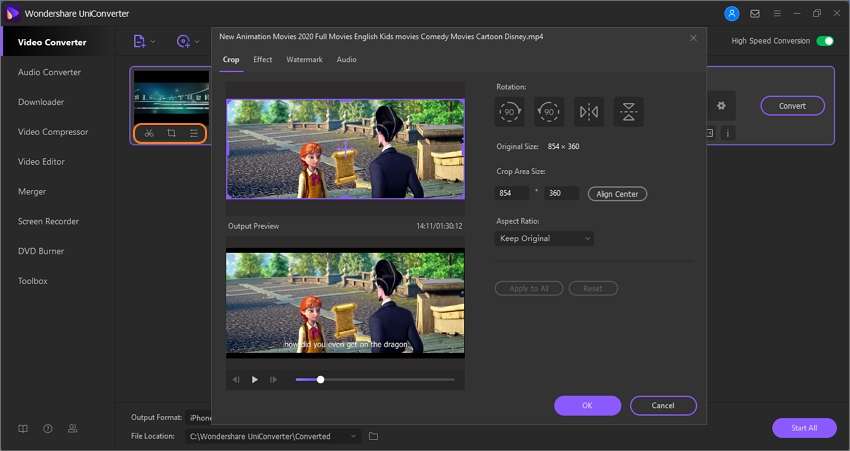Rotate video 90 degrees counterclockwise
Viewport: 850px width, 451px height.
coord(549,112)
